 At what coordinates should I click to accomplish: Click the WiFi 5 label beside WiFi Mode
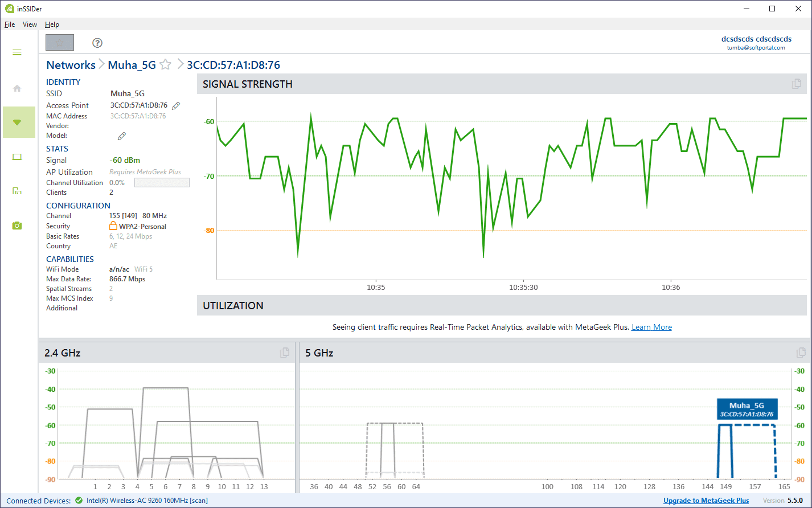(x=143, y=269)
